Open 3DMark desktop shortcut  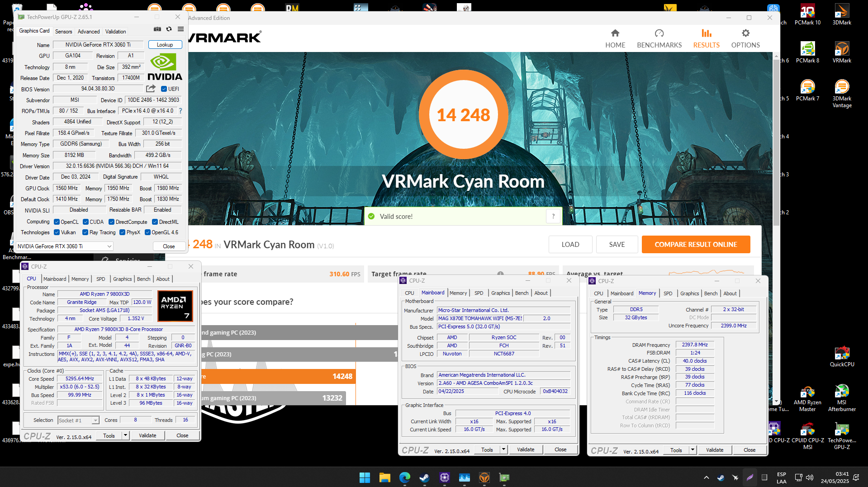pyautogui.click(x=842, y=14)
